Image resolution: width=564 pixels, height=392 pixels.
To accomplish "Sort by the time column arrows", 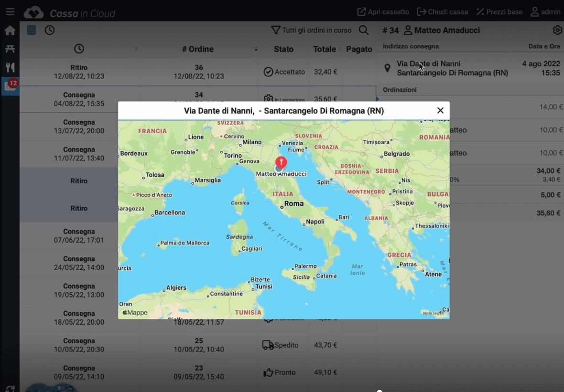I will (136, 49).
